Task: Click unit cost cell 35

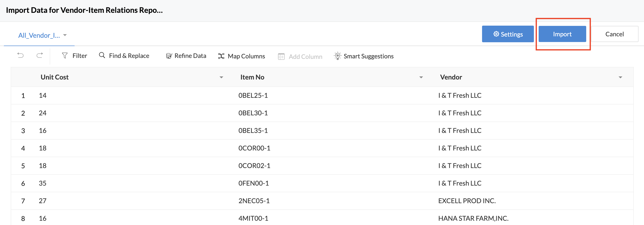Action: (43, 183)
